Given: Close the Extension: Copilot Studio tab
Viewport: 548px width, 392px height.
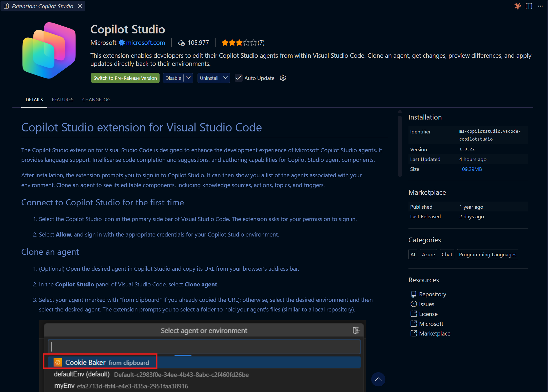Looking at the screenshot, I should [x=80, y=6].
